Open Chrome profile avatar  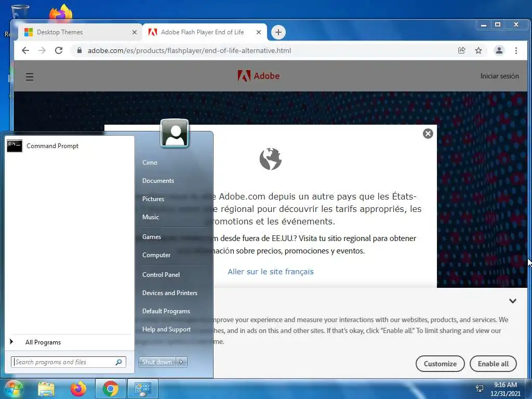coord(499,50)
